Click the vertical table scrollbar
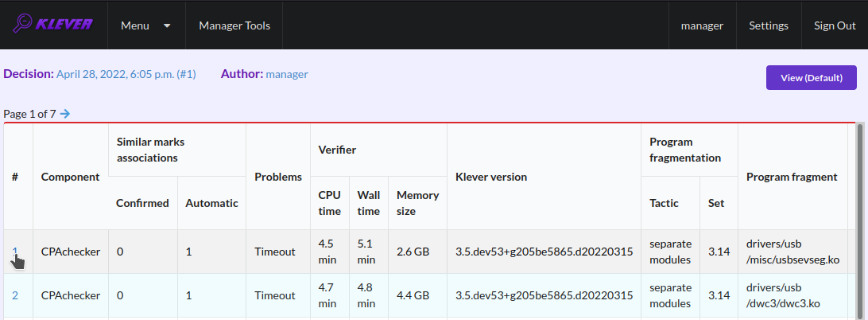 click(x=859, y=220)
